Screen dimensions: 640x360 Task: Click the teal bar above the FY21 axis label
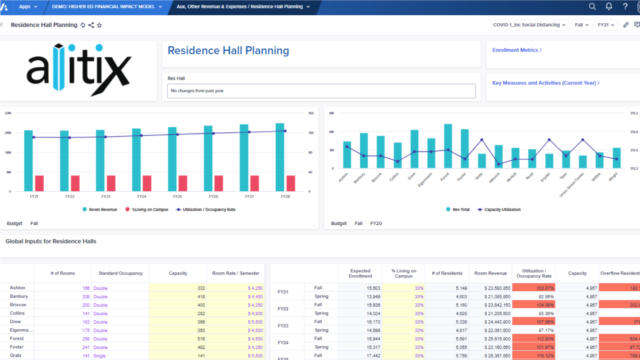[29, 161]
